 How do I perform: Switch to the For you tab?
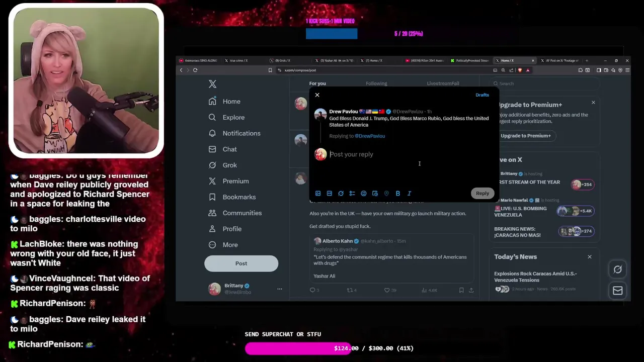click(x=317, y=83)
